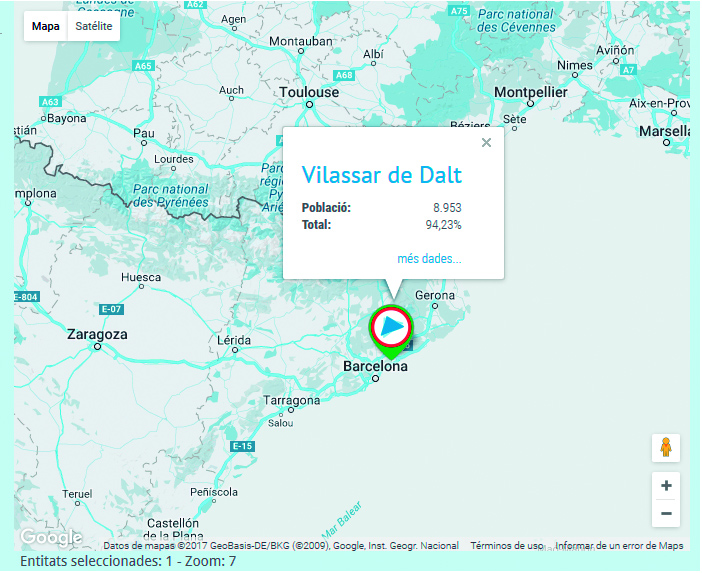Click the A68 highway shield near Toulouse
702x573 pixels.
point(344,75)
